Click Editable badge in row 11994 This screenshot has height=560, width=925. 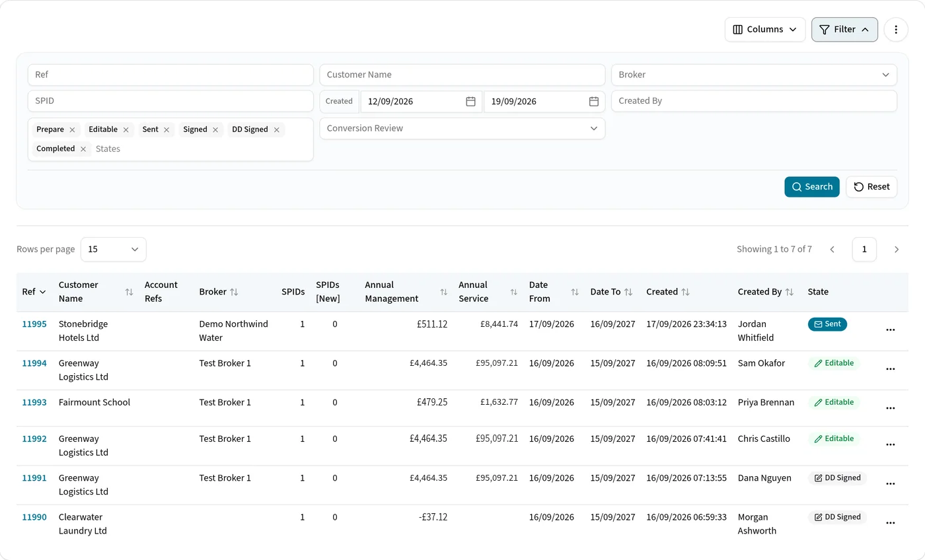click(x=834, y=363)
